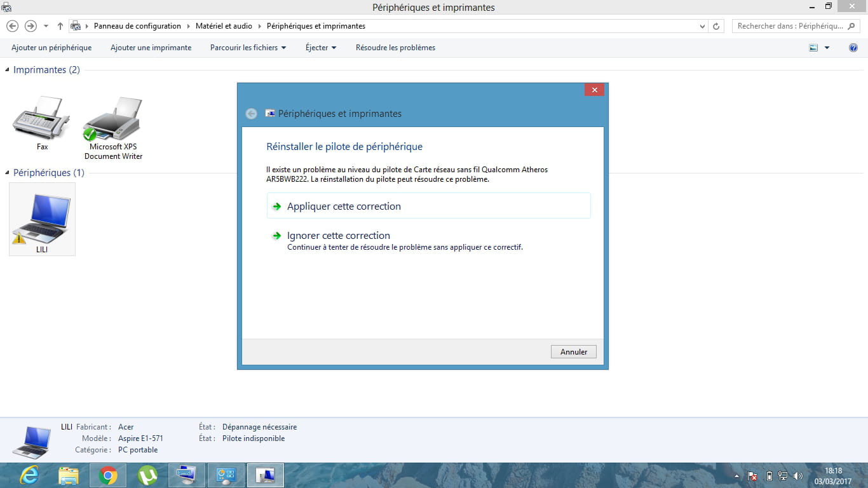Click PC portable category value
The image size is (868, 488).
[x=138, y=450]
